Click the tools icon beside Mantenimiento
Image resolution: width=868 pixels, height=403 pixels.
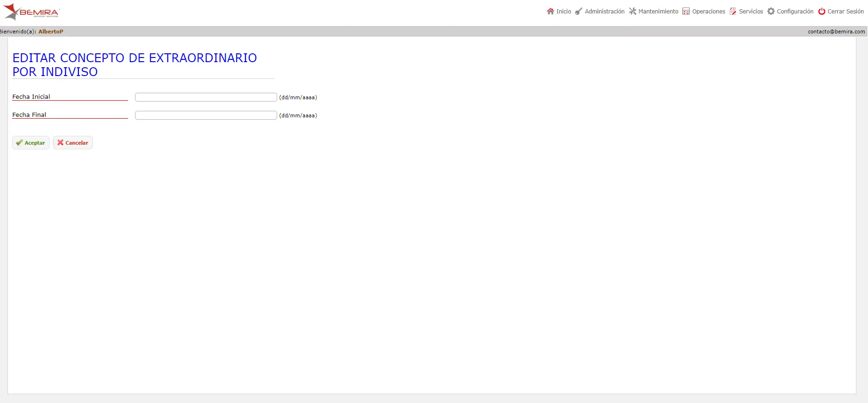(633, 11)
